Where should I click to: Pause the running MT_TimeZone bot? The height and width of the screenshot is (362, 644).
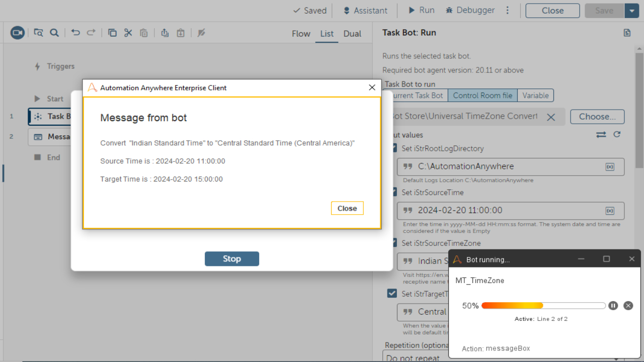(x=613, y=306)
